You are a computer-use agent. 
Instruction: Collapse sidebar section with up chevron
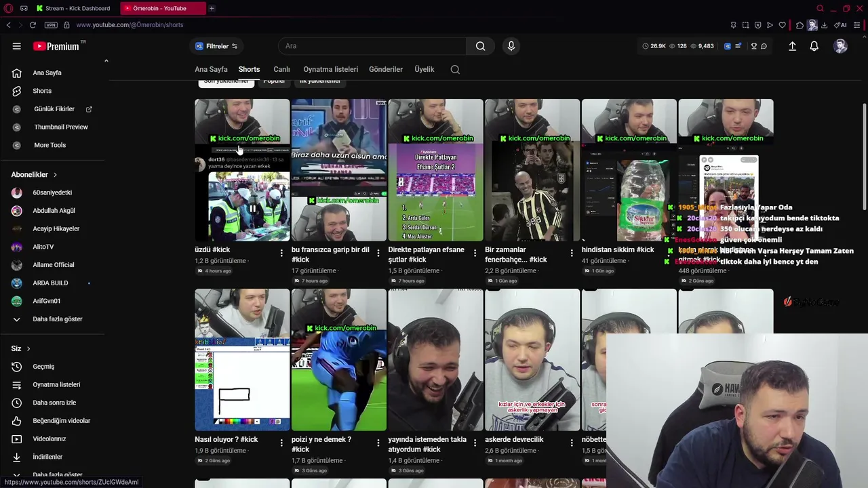[x=106, y=61]
